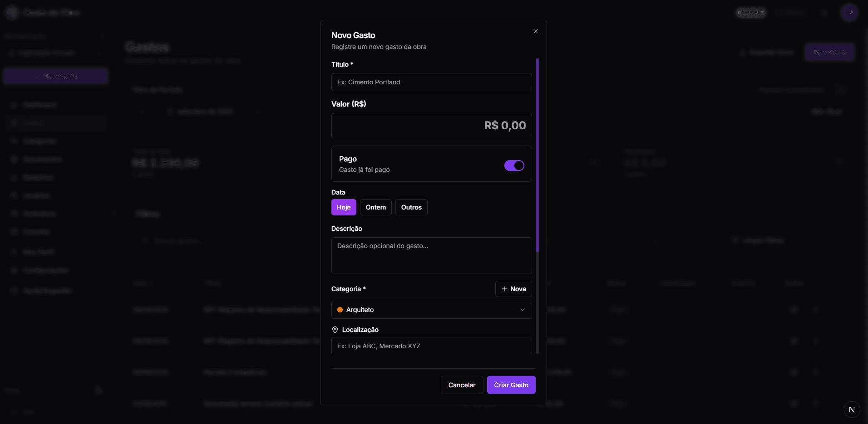This screenshot has width=868, height=424.
Task: Click the dimmed Exportar Excel button
Action: [768, 53]
